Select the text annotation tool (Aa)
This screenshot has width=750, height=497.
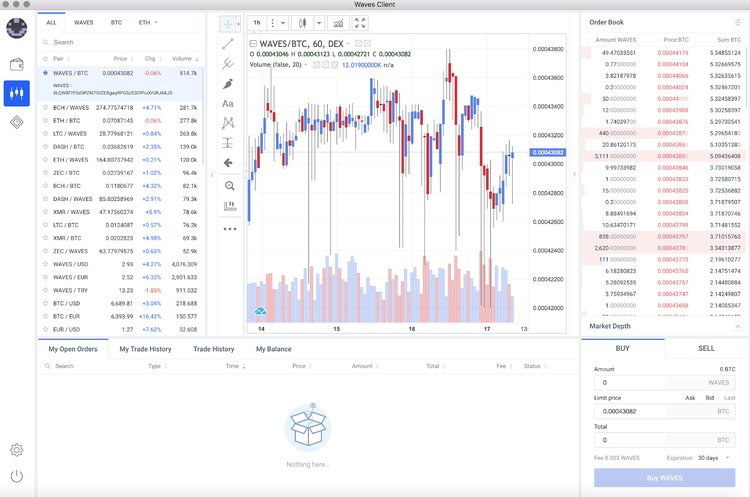click(228, 103)
